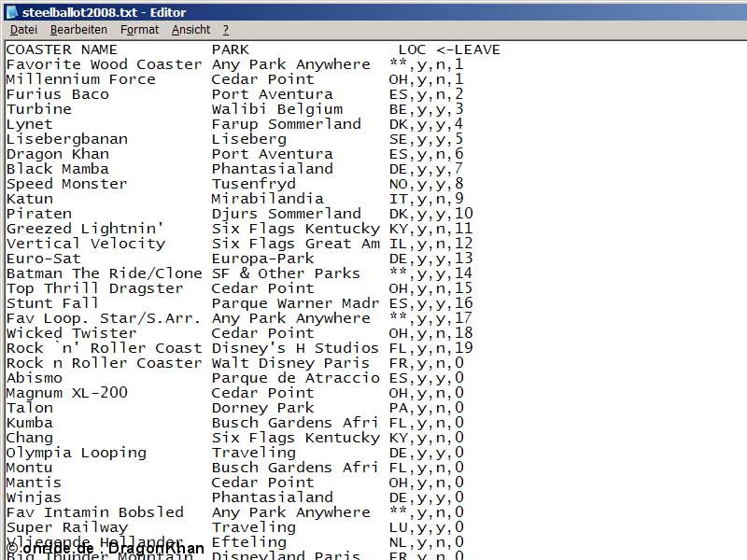The width and height of the screenshot is (747, 560).
Task: Click 'Liseberg' park name
Action: coord(249,139)
